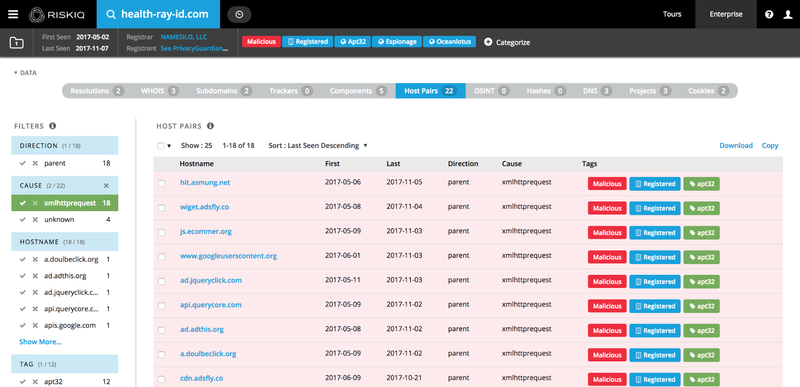800x387 pixels.
Task: Select the xmlhttprequest cause filter row
Action: 65,203
